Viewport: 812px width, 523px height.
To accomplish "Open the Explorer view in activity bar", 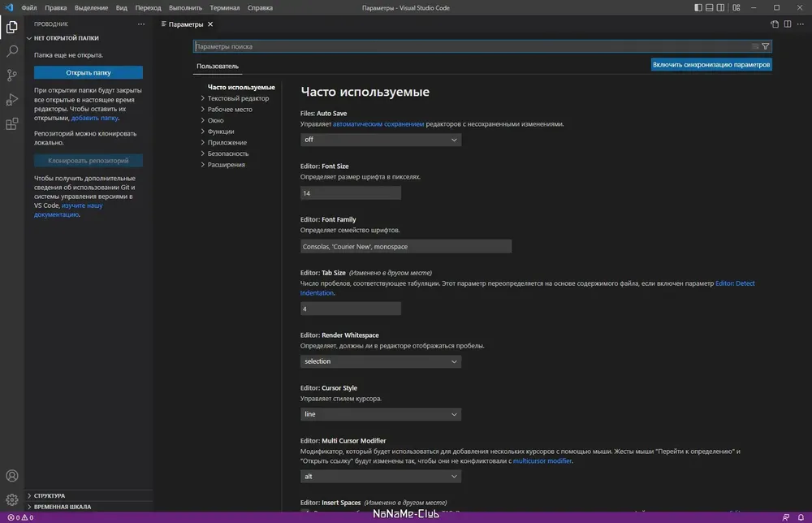I will (12, 27).
